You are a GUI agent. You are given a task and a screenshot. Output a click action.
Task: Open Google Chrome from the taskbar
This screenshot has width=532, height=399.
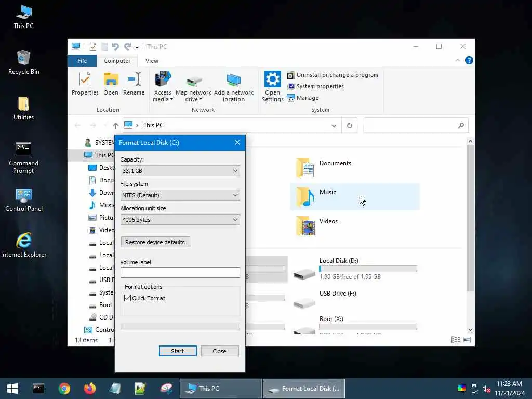(64, 389)
